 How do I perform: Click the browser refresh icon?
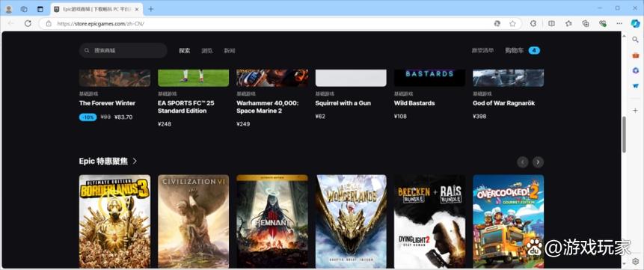[28, 23]
